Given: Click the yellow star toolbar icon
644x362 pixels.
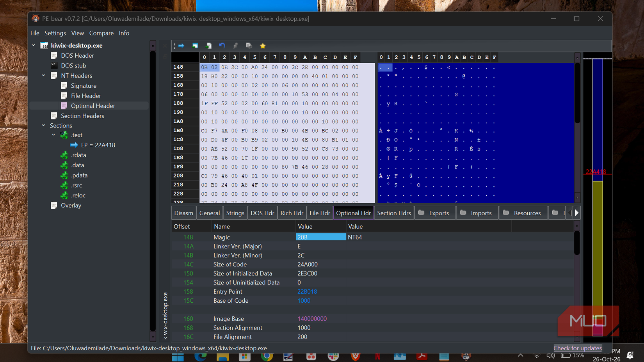Looking at the screenshot, I should (x=263, y=46).
